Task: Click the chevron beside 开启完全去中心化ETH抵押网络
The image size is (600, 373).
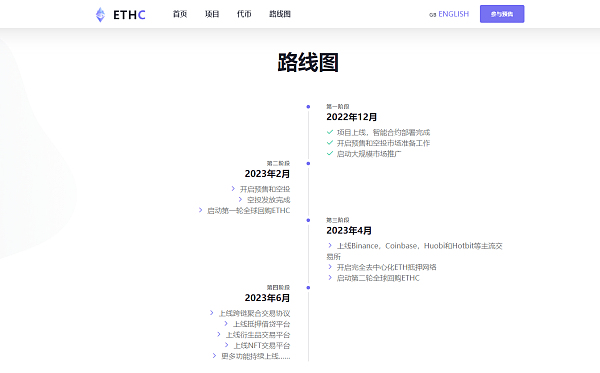Action: pos(330,267)
